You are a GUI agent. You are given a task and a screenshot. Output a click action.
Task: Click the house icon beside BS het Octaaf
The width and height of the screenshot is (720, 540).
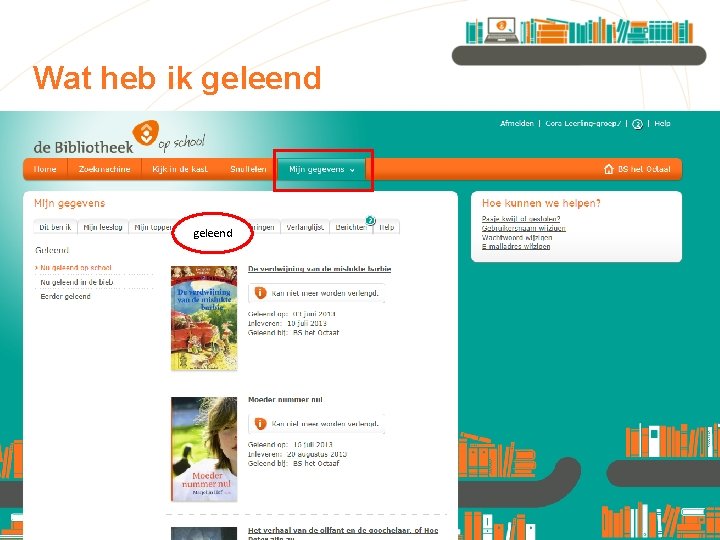coord(609,169)
